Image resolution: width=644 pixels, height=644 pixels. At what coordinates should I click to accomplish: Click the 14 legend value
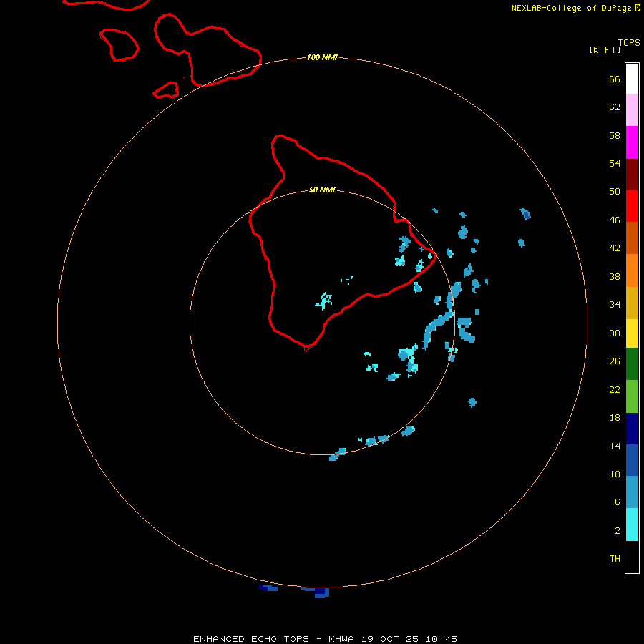pyautogui.click(x=615, y=446)
